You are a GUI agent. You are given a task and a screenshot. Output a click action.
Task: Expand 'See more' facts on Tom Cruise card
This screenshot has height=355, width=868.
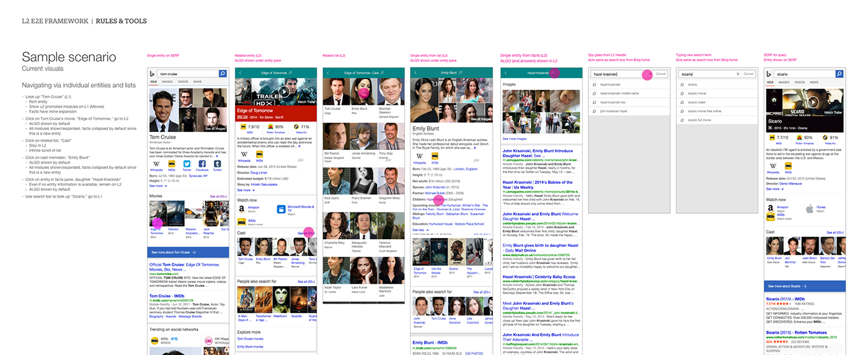coord(157,185)
